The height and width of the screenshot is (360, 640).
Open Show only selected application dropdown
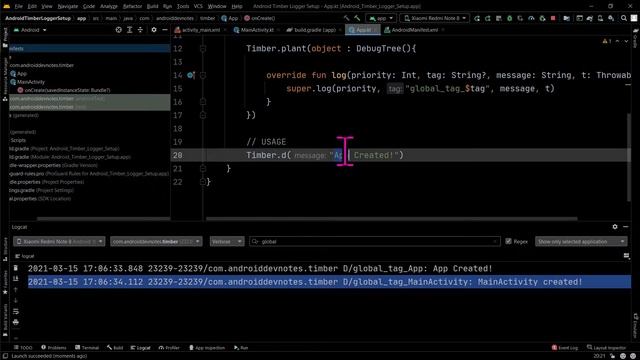click(x=581, y=241)
